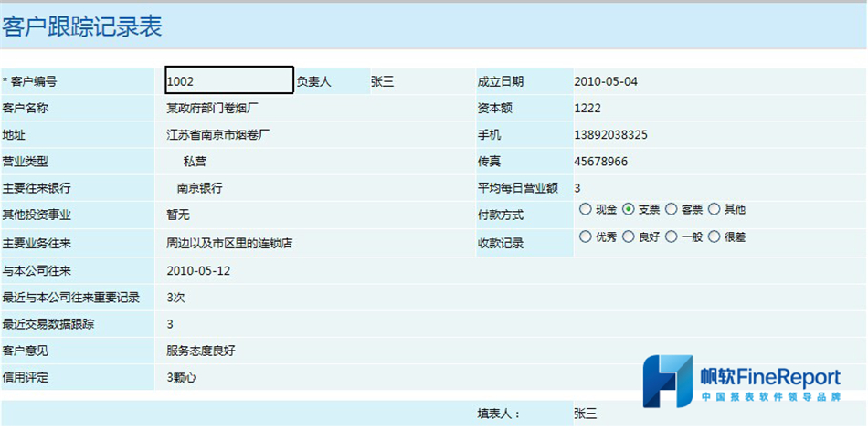This screenshot has height=430, width=868.
Task: Click the 客户跟踪记录表 title
Action: click(x=82, y=27)
